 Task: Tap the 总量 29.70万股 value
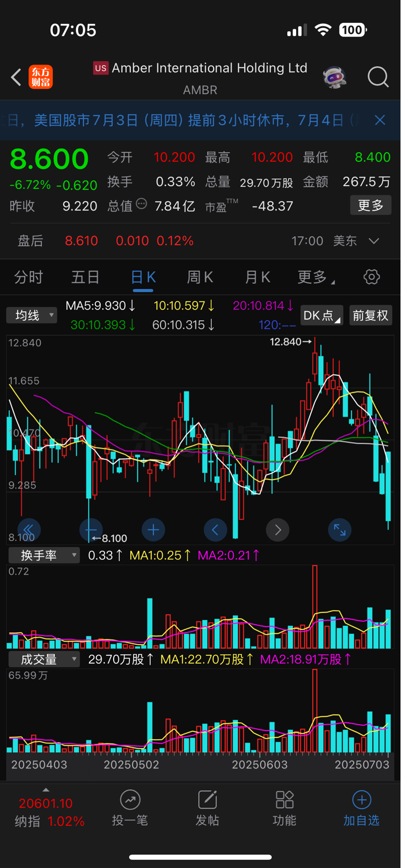(249, 182)
